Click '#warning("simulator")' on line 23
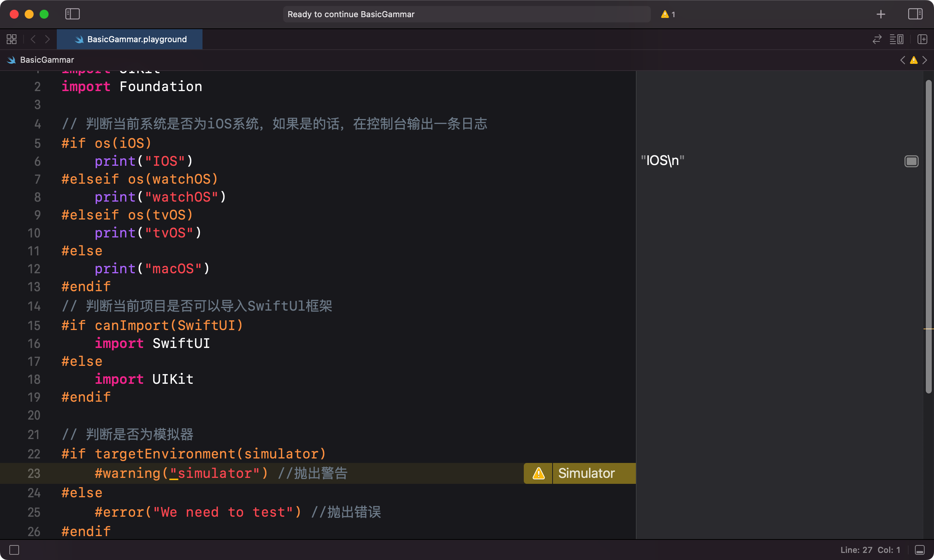 tap(181, 473)
